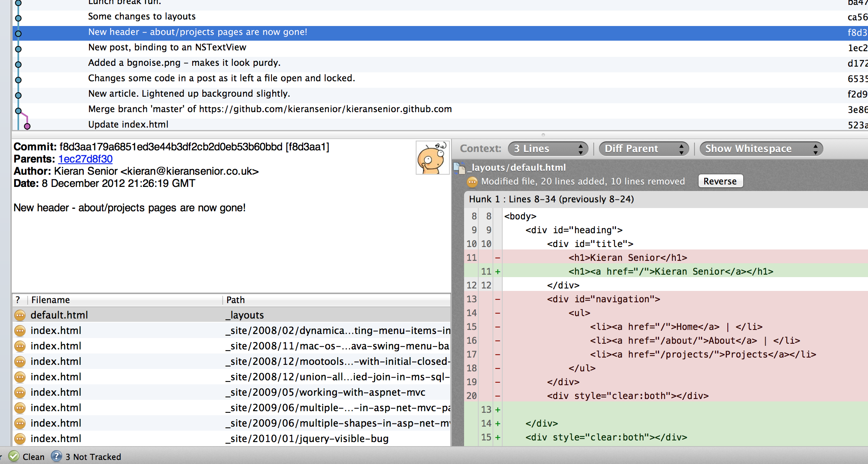Open the Context 3 Lines dropdown
This screenshot has width=868, height=464.
point(547,149)
